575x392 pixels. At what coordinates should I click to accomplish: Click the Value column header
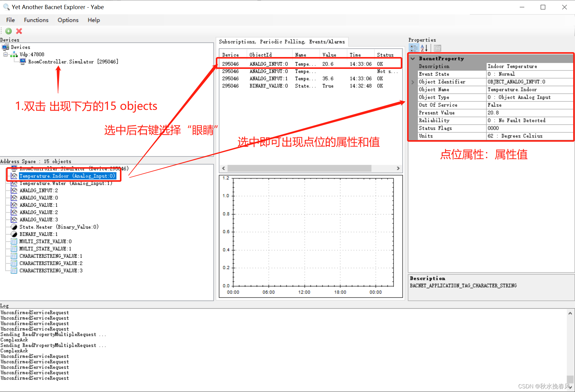333,55
